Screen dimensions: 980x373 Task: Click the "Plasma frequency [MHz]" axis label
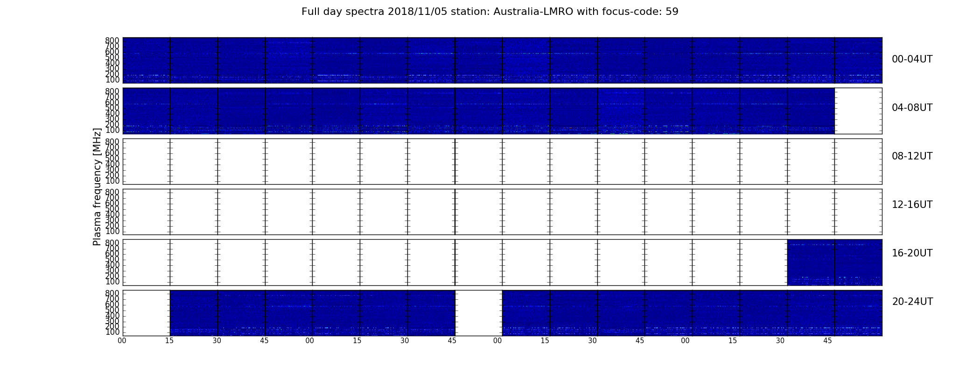coord(97,186)
